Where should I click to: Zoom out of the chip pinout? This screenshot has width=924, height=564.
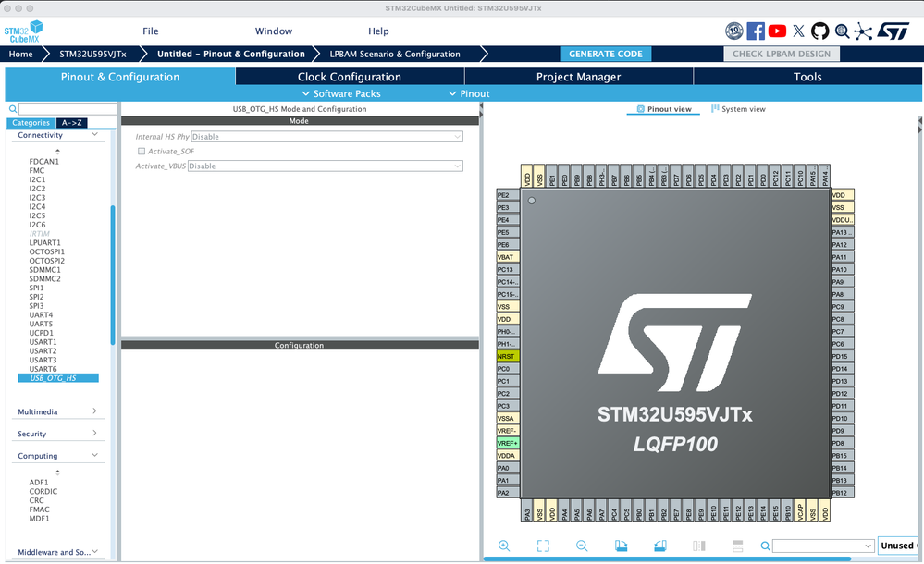click(582, 546)
